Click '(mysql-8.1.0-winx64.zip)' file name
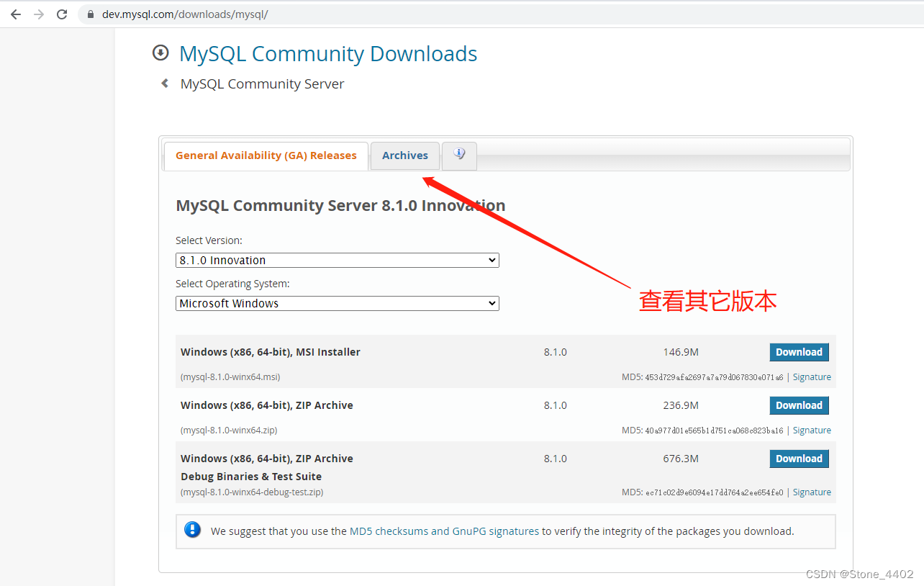The image size is (924, 586). (229, 431)
